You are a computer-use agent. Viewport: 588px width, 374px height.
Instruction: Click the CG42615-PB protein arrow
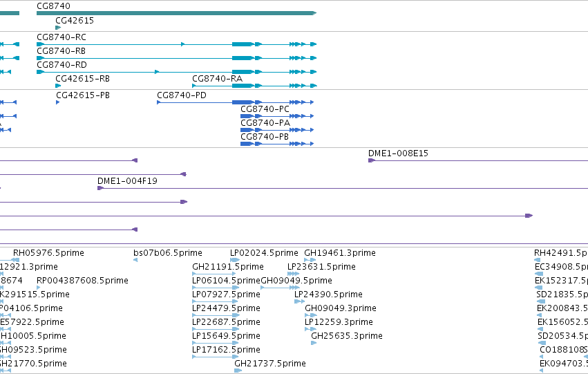58,102
